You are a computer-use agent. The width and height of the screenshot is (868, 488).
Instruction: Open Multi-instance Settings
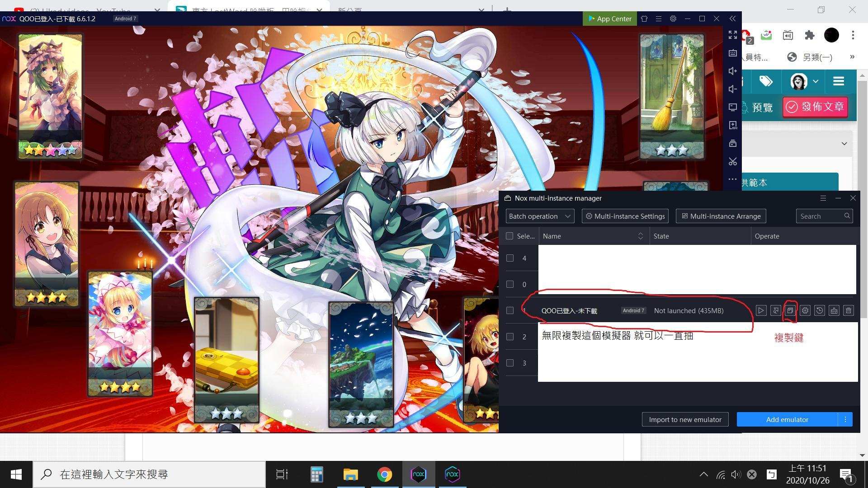click(x=625, y=216)
